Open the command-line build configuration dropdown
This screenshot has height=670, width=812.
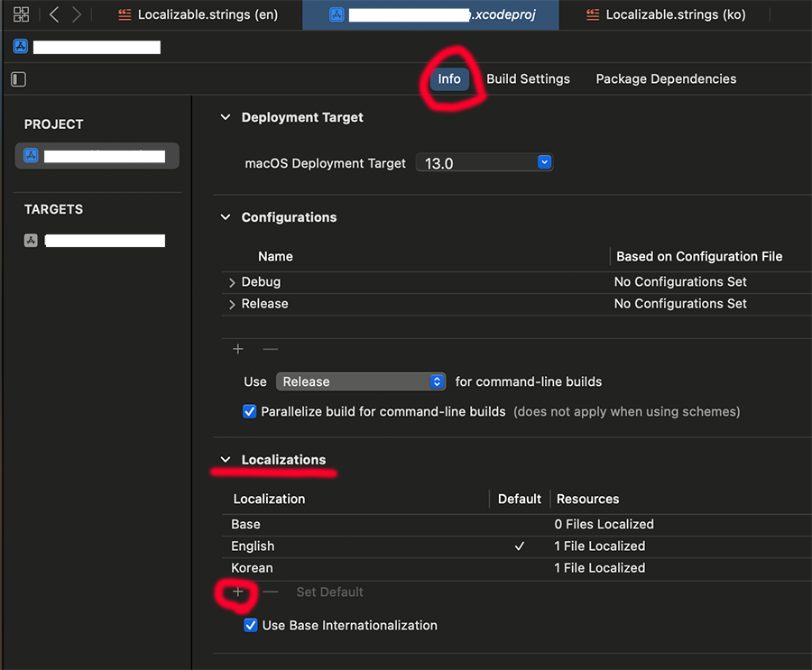tap(361, 381)
